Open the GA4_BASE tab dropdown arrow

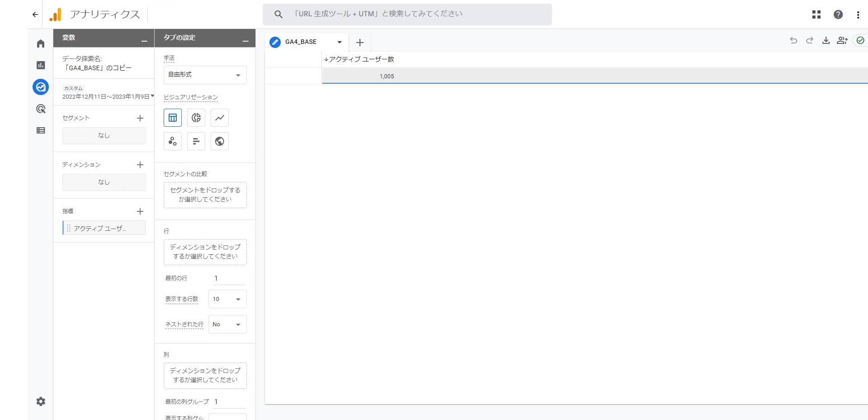[x=340, y=42]
